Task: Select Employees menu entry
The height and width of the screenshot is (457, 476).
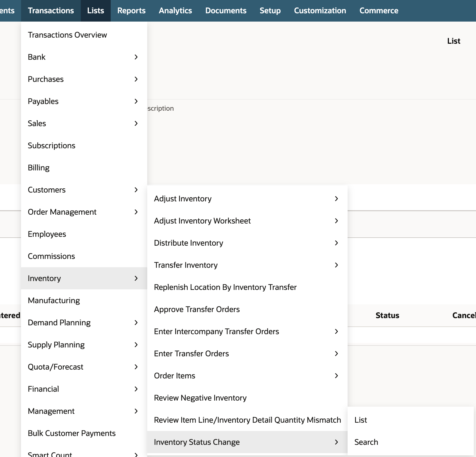Action: point(84,234)
